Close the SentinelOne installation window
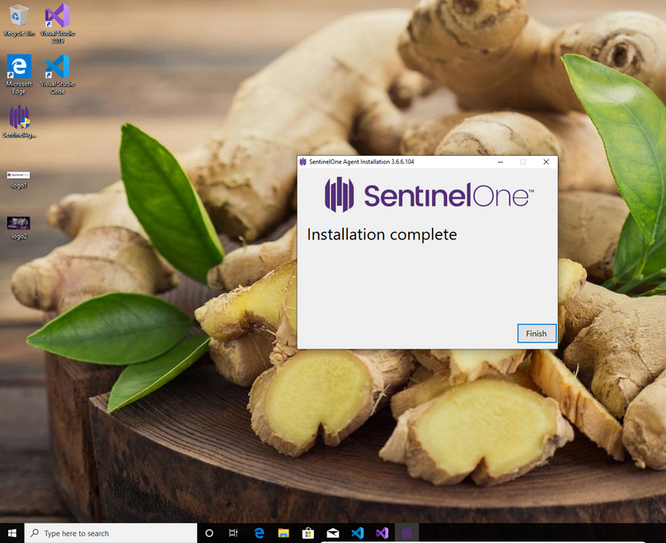666x543 pixels. click(546, 162)
